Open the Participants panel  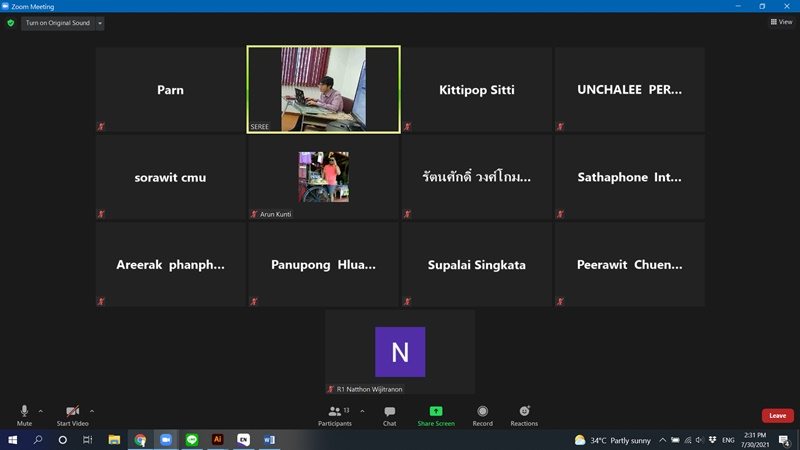335,415
